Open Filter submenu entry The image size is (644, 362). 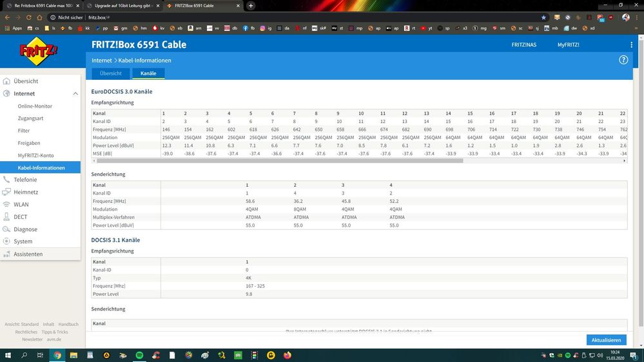pos(24,131)
